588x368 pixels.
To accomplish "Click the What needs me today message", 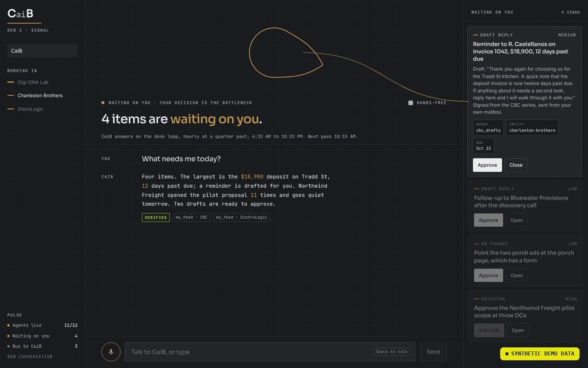I will click(x=181, y=159).
